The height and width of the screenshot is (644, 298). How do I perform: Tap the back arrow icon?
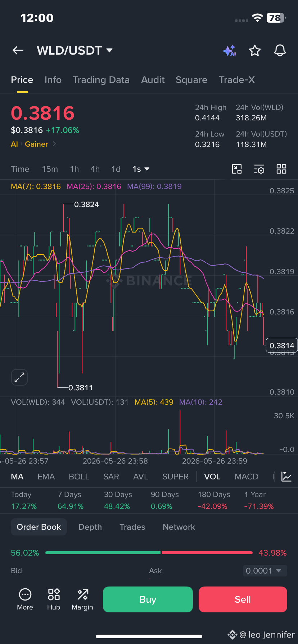(x=18, y=51)
